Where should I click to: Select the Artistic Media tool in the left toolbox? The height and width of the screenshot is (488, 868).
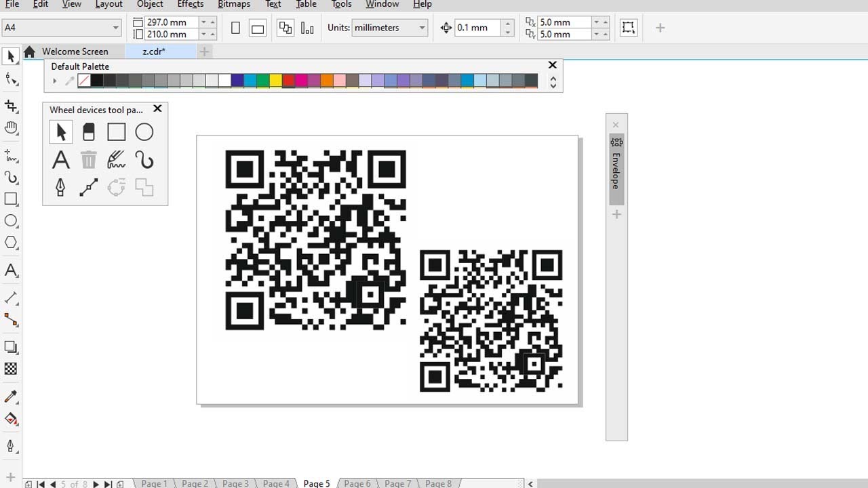11,178
